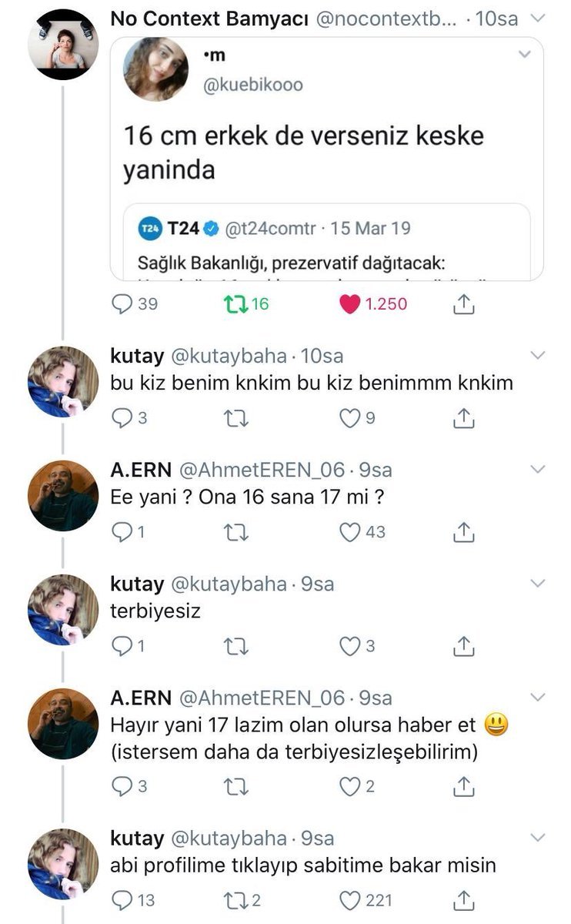The height and width of the screenshot is (924, 571).
Task: Open the No Context Bamyacı tweet options chevron
Action: (539, 18)
